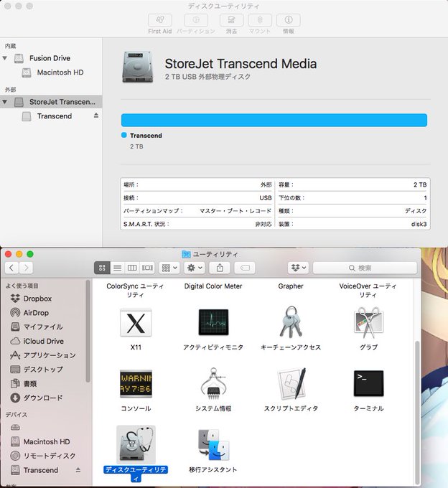
Task: Select リモートディスク in Finder sidebar
Action: (x=43, y=456)
